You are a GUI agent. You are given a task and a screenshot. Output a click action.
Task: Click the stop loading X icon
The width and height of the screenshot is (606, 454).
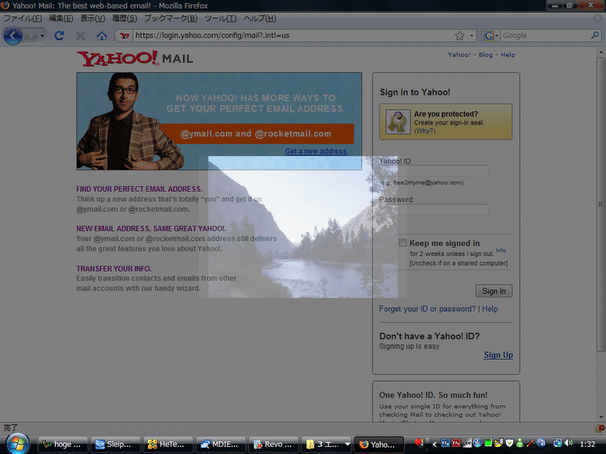tap(80, 36)
